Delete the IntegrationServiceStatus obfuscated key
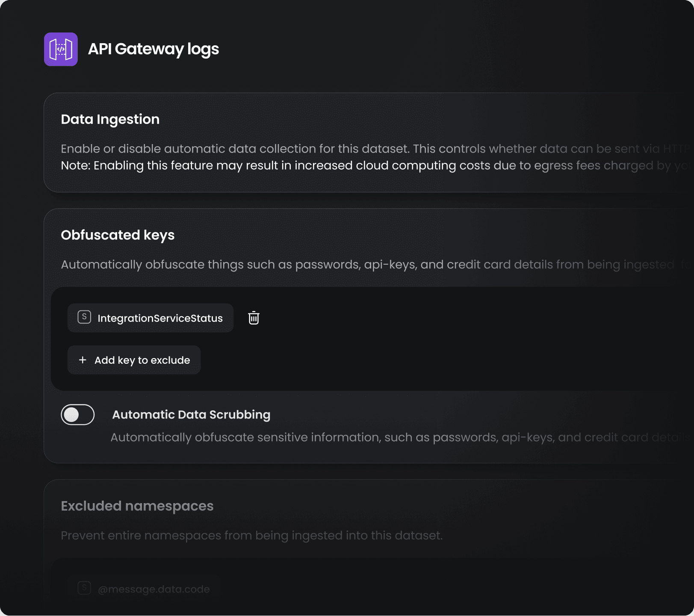The image size is (694, 616). 254,318
